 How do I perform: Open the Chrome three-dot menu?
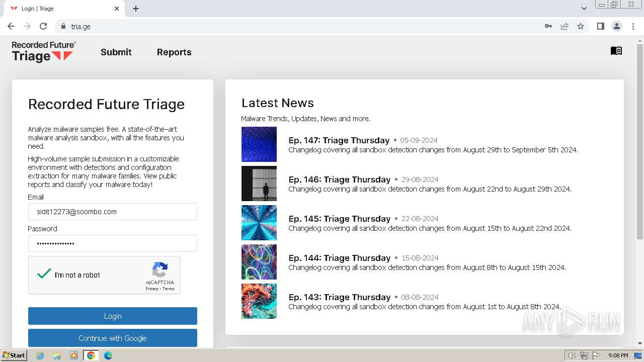click(x=633, y=26)
